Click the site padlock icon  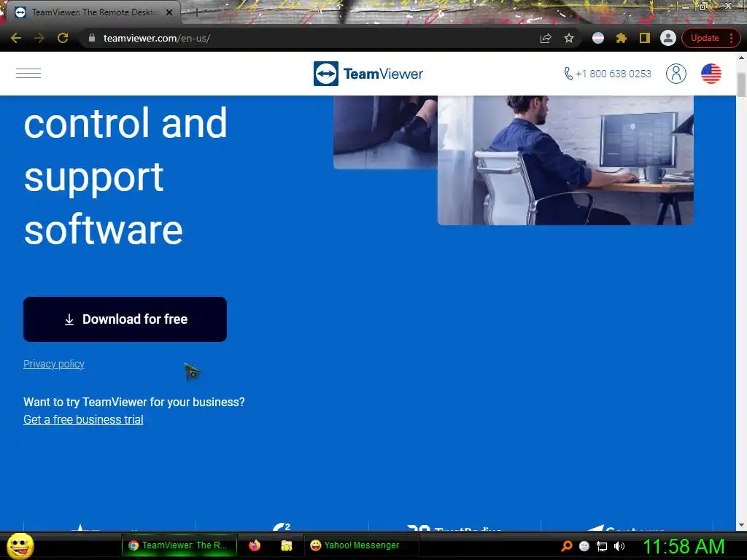92,38
